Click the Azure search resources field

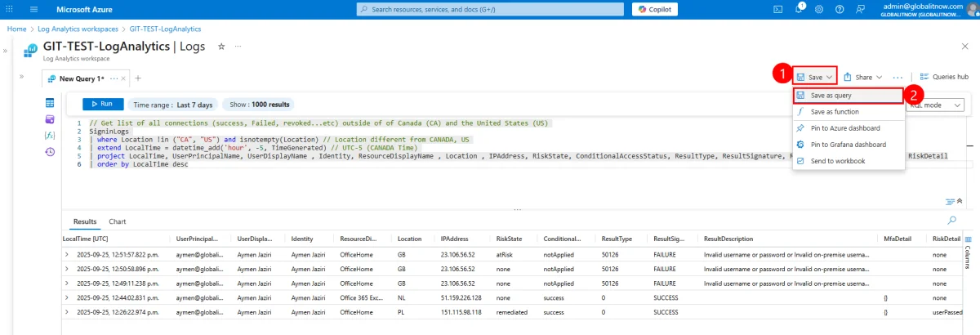point(490,9)
